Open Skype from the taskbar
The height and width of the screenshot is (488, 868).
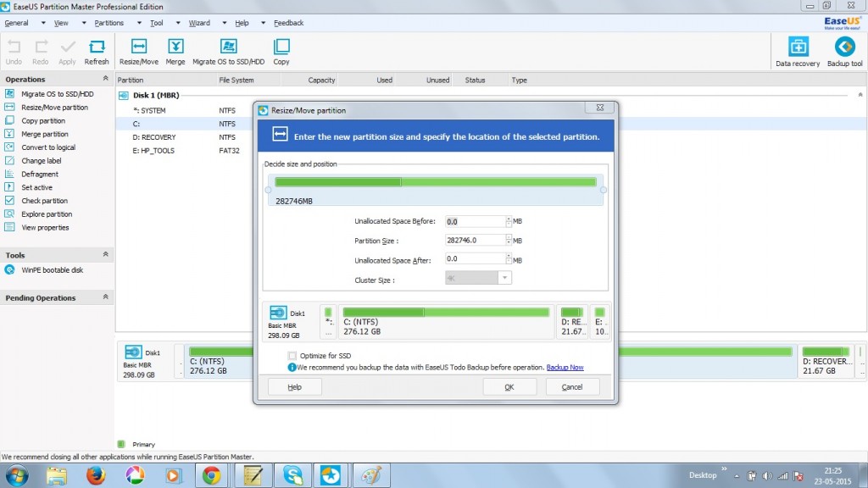tap(292, 475)
